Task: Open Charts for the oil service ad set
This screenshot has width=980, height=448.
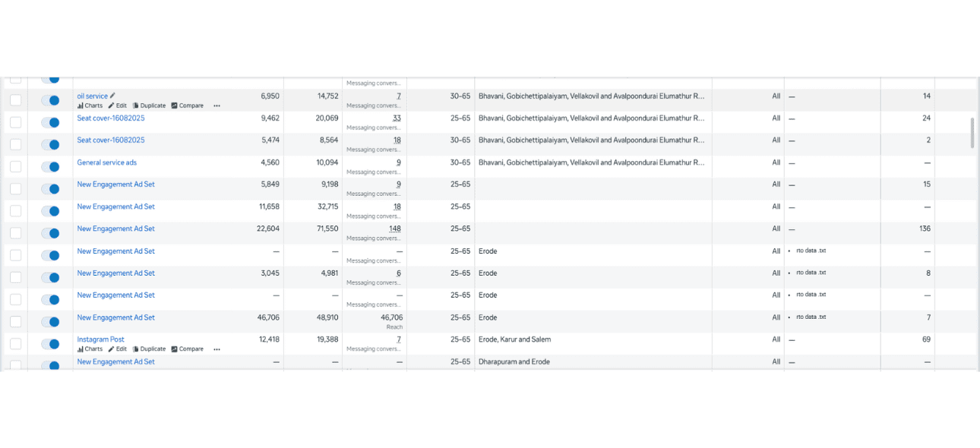Action: coord(90,106)
